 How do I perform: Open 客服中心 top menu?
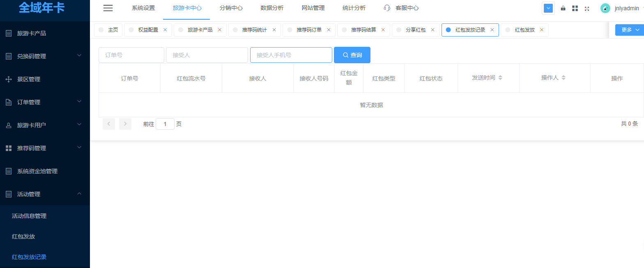(x=407, y=8)
